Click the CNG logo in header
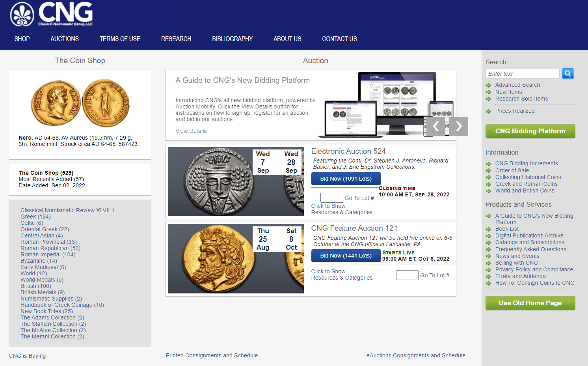588x366 pixels. pyautogui.click(x=51, y=14)
